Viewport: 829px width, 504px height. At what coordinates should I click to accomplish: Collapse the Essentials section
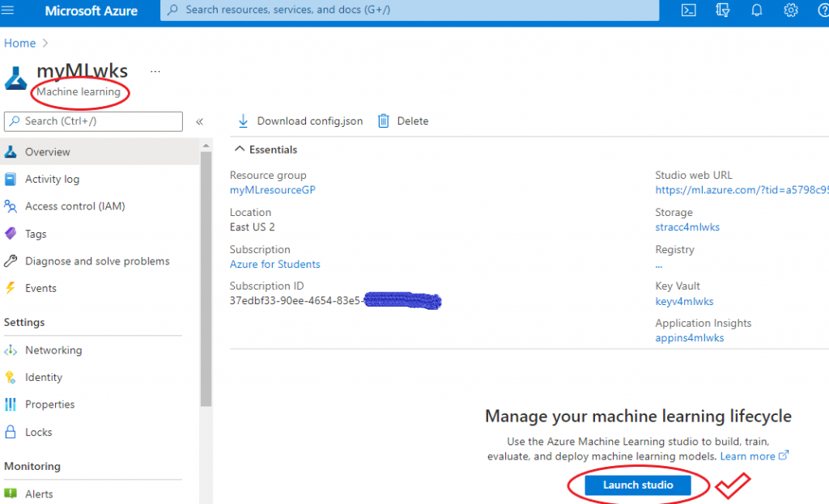(240, 149)
